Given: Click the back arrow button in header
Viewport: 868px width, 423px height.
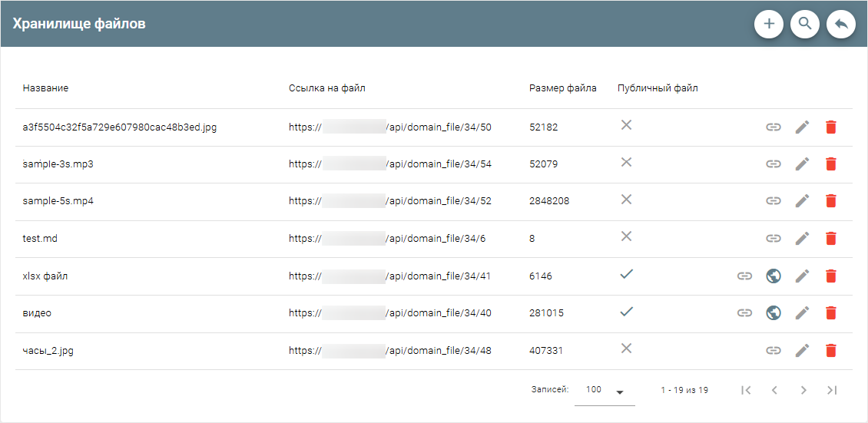Looking at the screenshot, I should pyautogui.click(x=841, y=24).
